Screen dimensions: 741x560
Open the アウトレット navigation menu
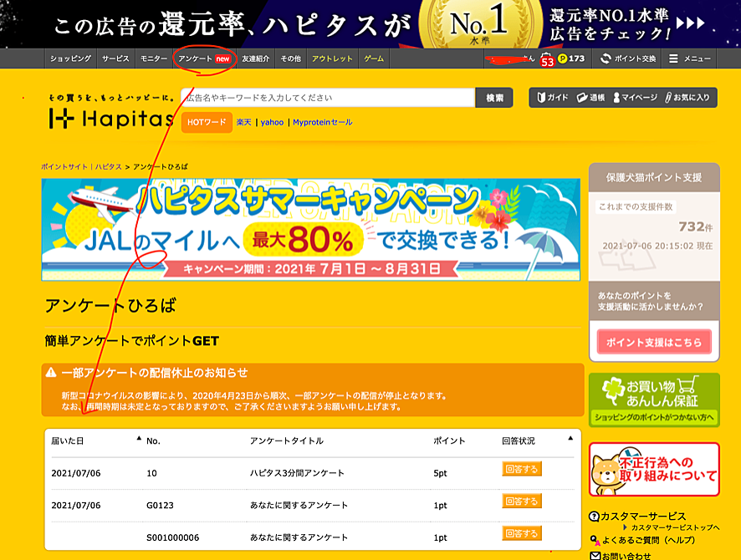(332, 59)
